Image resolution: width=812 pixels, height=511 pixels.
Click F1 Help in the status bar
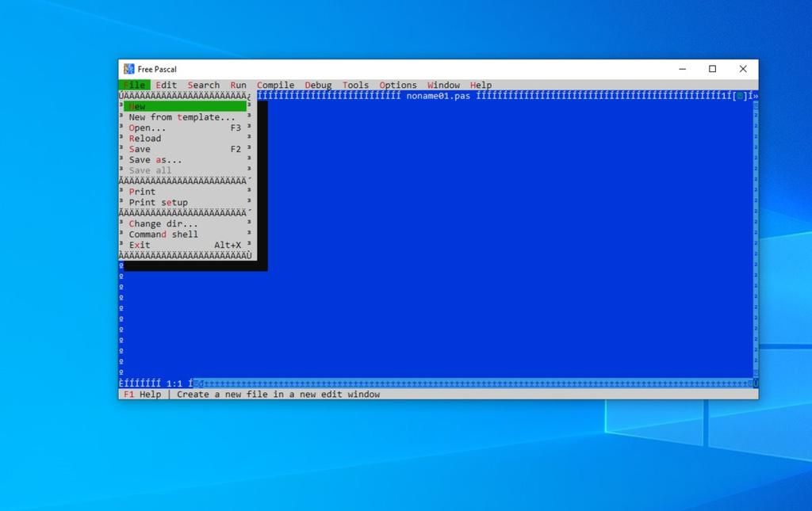(143, 394)
